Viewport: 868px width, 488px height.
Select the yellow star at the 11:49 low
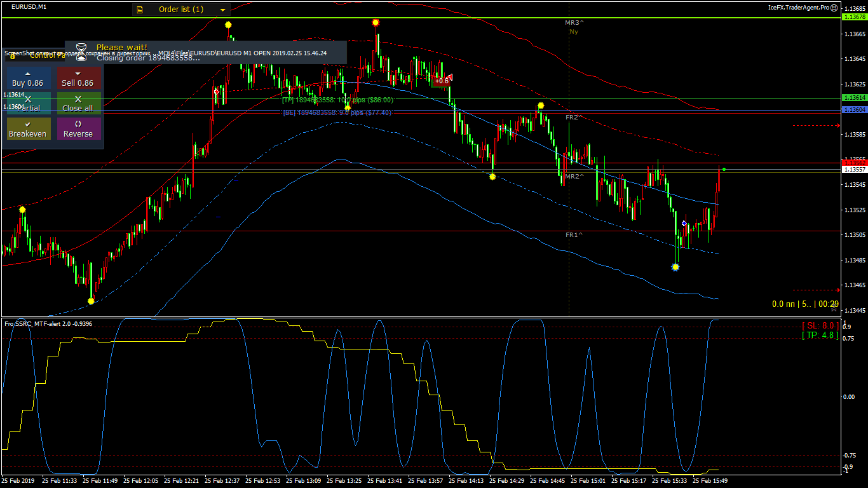91,301
